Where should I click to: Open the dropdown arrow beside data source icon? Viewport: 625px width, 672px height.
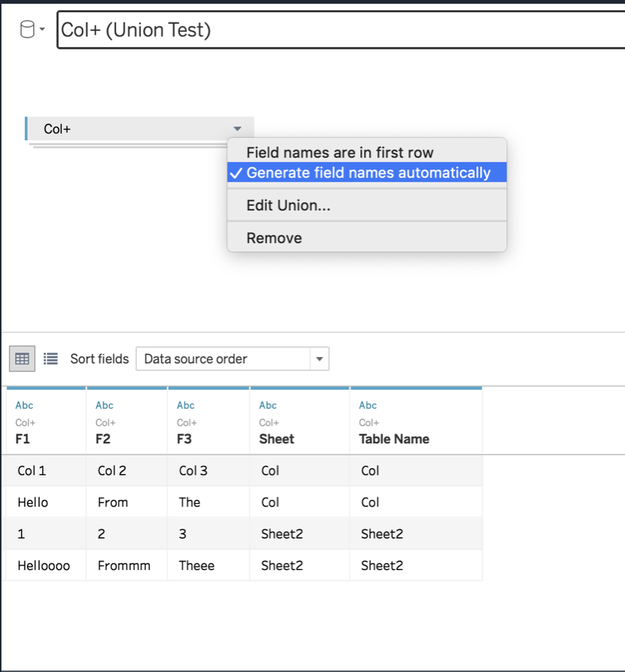tap(42, 29)
